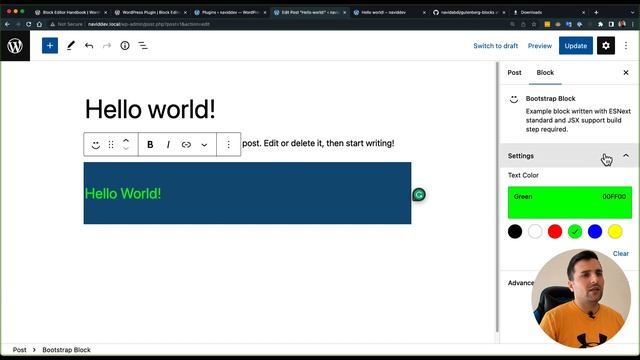Move the block down
Screen dimensions: 640x360
[x=126, y=149]
